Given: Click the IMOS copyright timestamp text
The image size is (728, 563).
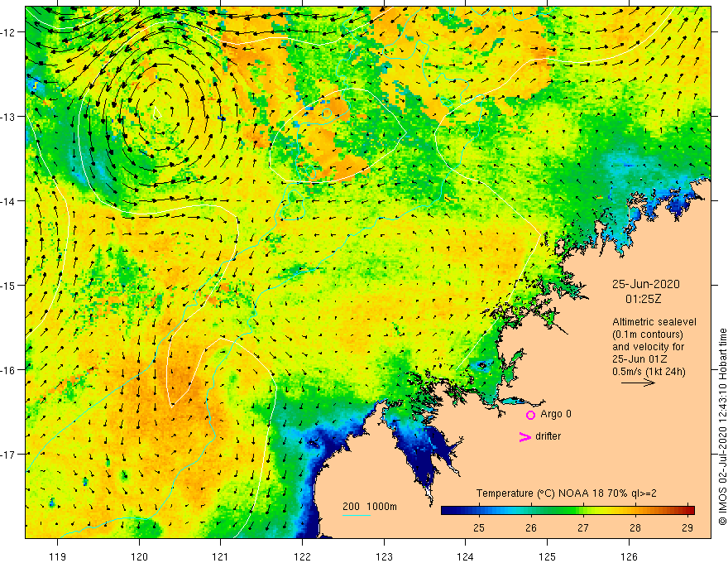Looking at the screenshot, I should point(722,426).
